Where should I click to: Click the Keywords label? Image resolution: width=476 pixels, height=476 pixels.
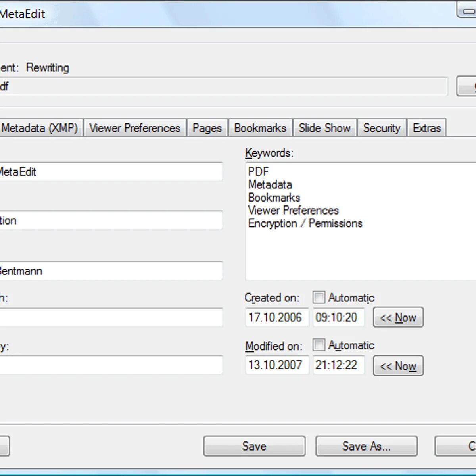269,153
